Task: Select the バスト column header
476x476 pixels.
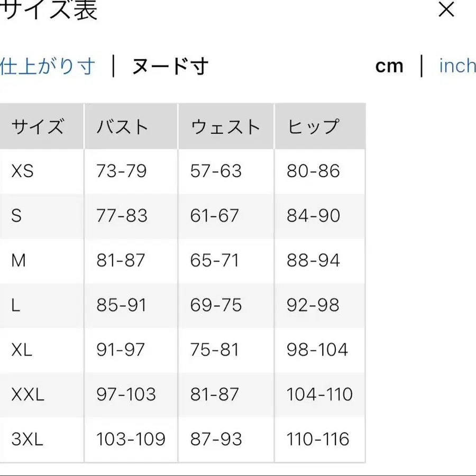Action: [122, 126]
